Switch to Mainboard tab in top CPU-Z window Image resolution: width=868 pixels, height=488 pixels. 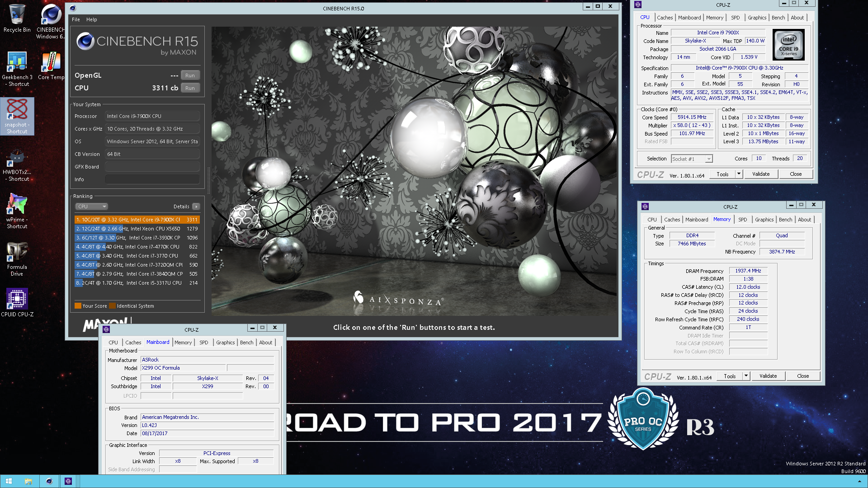689,18
